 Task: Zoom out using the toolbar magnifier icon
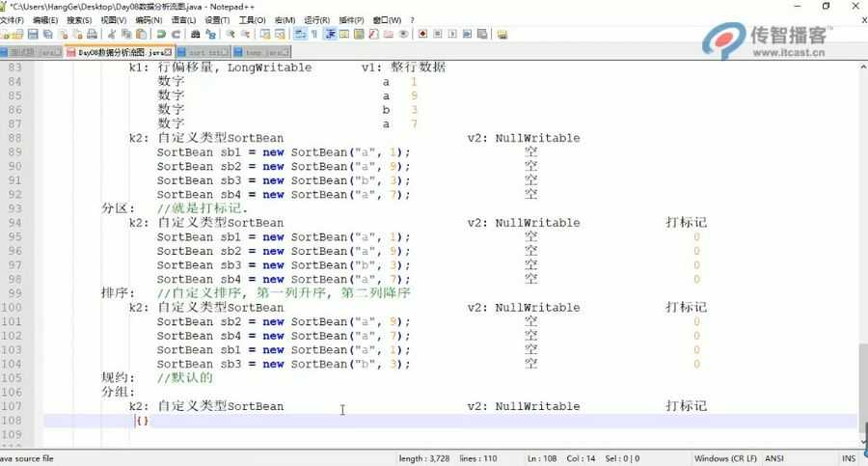(245, 35)
